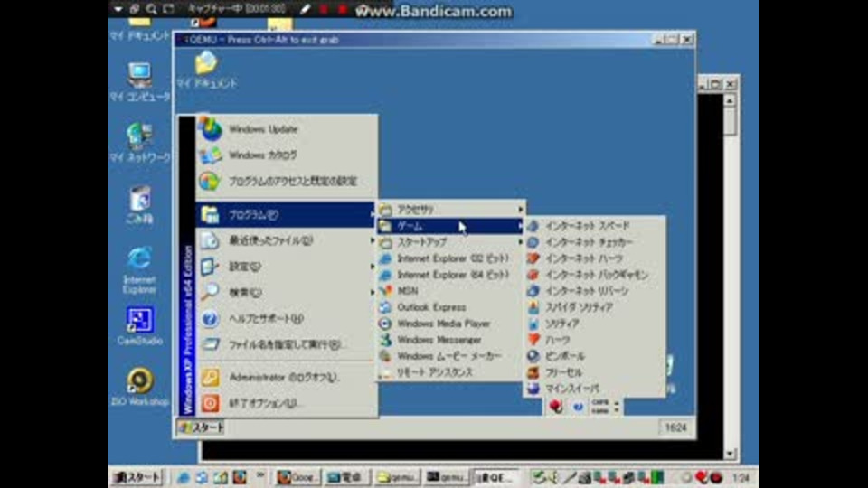The image size is (868, 488).
Task: Switch to the 電卓 taskbar button
Action: (x=346, y=477)
